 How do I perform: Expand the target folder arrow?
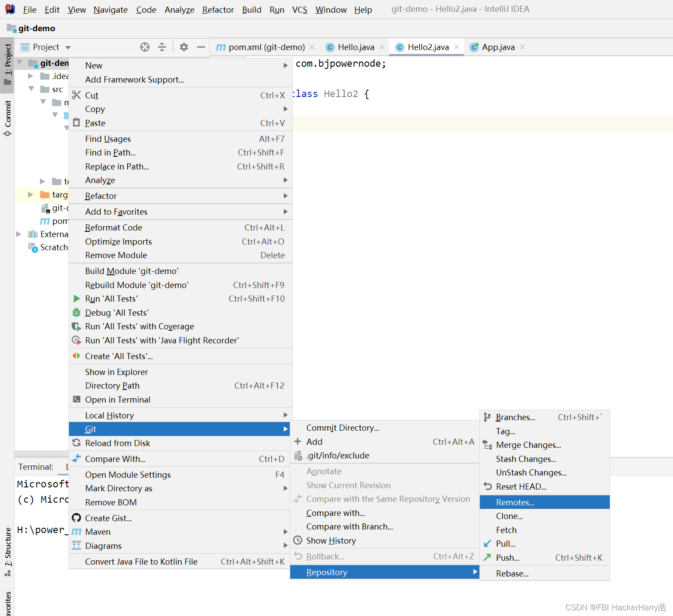pyautogui.click(x=31, y=195)
